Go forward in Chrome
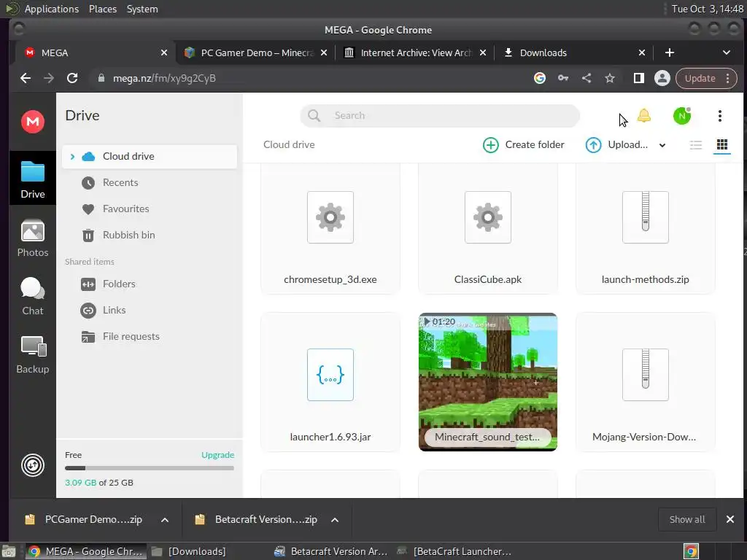747x560 pixels. [49, 78]
